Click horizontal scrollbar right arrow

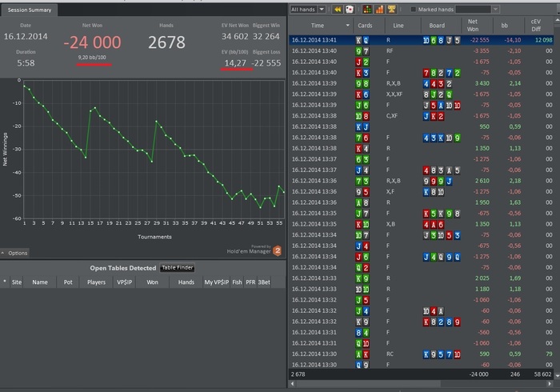(550, 384)
